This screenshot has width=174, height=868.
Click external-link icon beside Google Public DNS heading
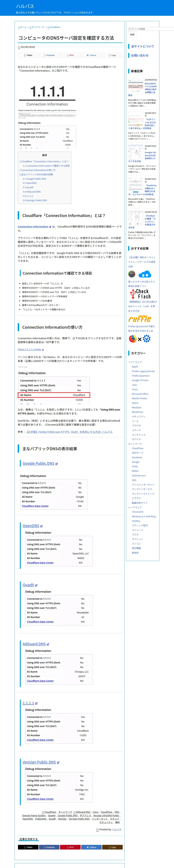pos(56,464)
